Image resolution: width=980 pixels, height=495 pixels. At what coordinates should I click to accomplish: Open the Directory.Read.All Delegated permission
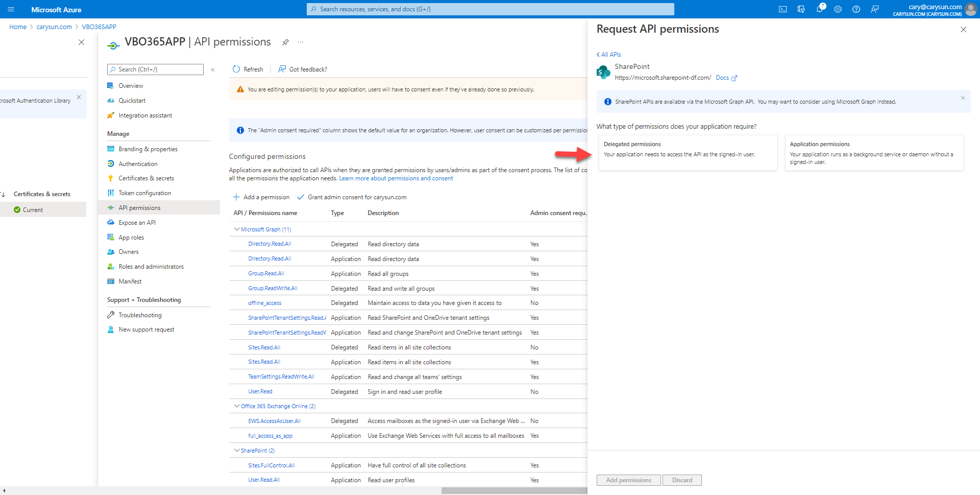[x=269, y=244]
